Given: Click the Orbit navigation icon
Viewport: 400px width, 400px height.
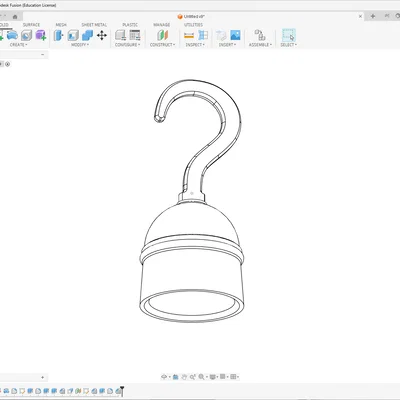Looking at the screenshot, I should (x=164, y=377).
